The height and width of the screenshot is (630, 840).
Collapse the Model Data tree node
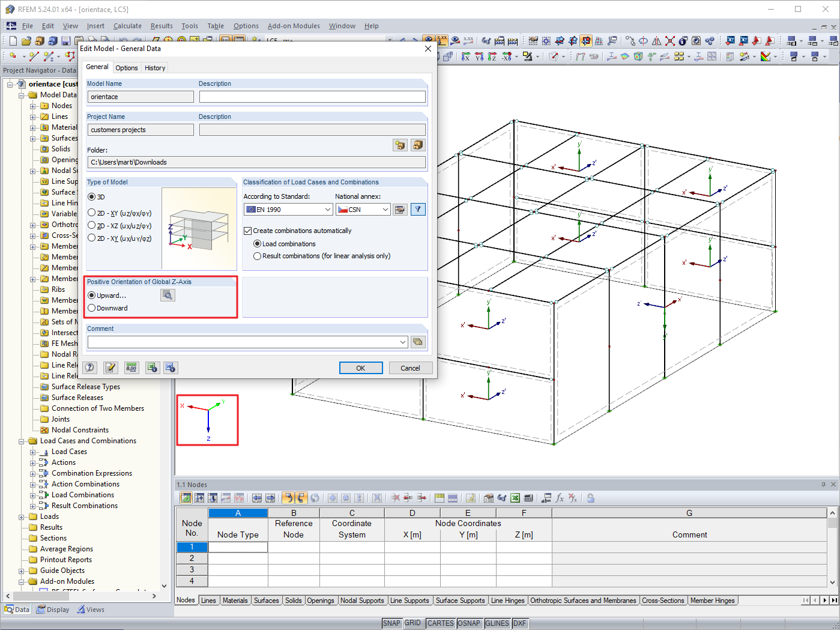22,95
